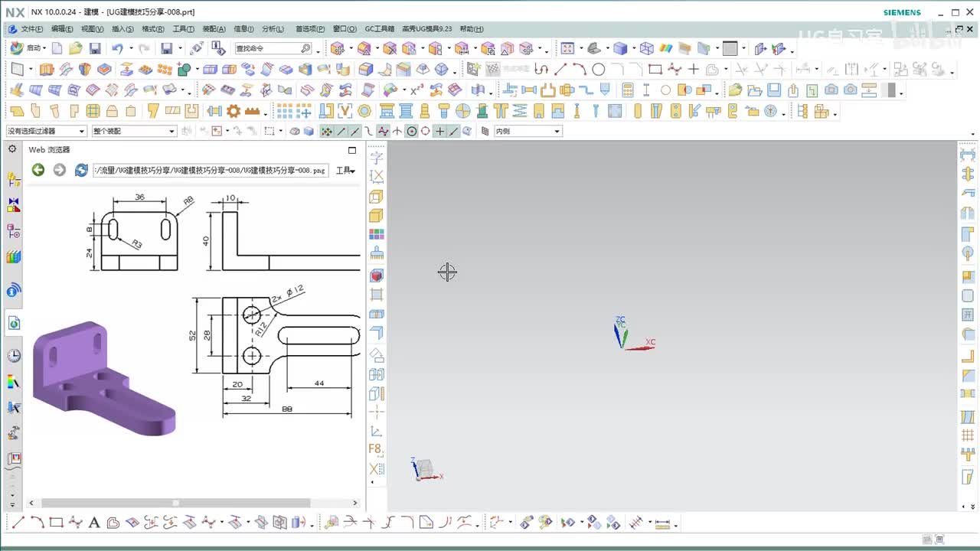Toggle snap to control point option
The width and height of the screenshot is (980, 551).
tap(368, 131)
